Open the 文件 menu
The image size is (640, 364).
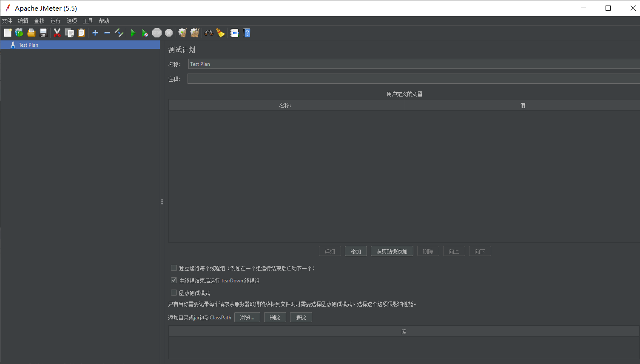[x=7, y=21]
